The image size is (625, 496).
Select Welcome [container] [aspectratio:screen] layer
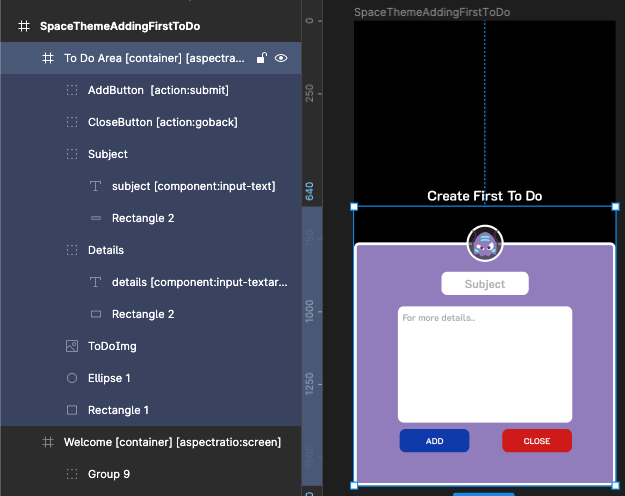(x=151, y=442)
